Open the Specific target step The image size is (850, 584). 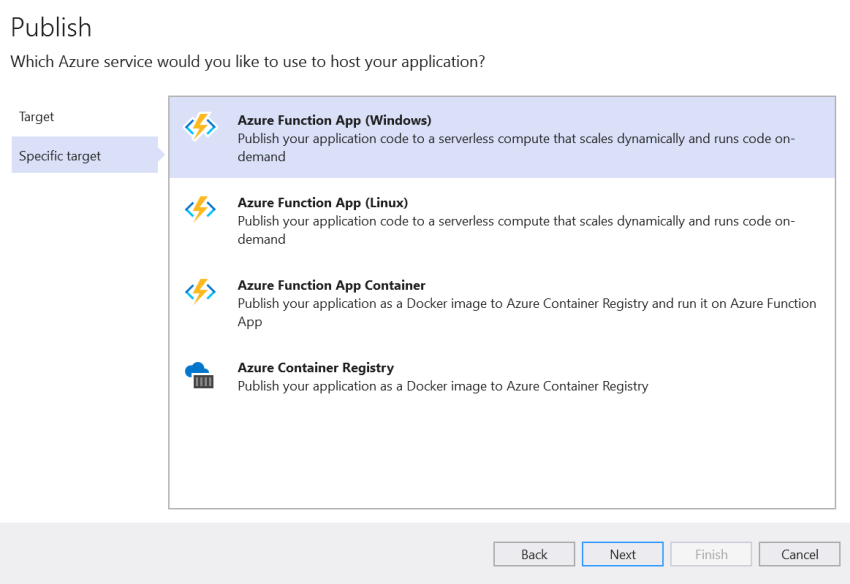[x=60, y=156]
